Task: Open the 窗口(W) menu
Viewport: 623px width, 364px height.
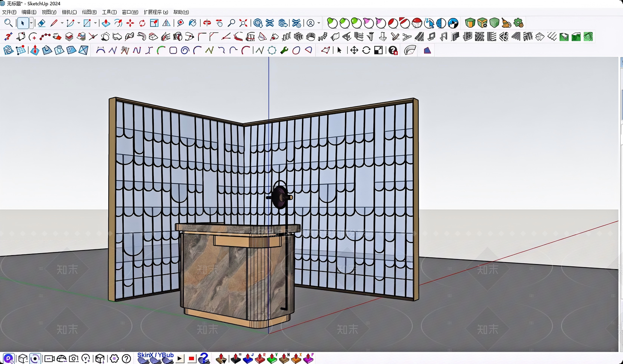Action: 130,12
